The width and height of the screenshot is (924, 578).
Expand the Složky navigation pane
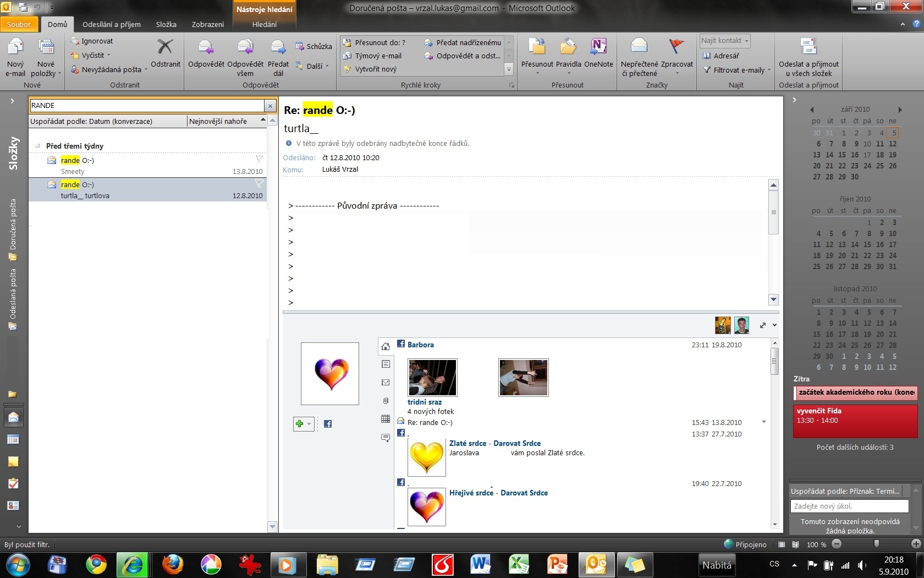click(12, 101)
